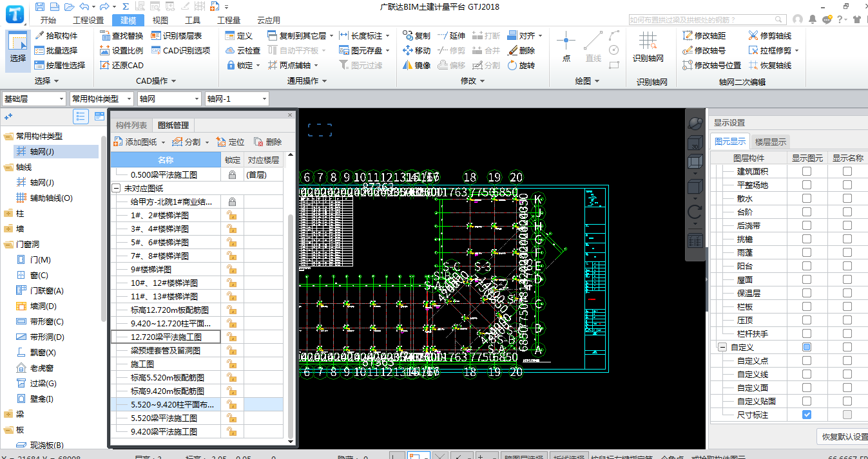Screen dimensions: 868x459
Task: Open the 开始 ribbon tab
Action: click(x=48, y=21)
